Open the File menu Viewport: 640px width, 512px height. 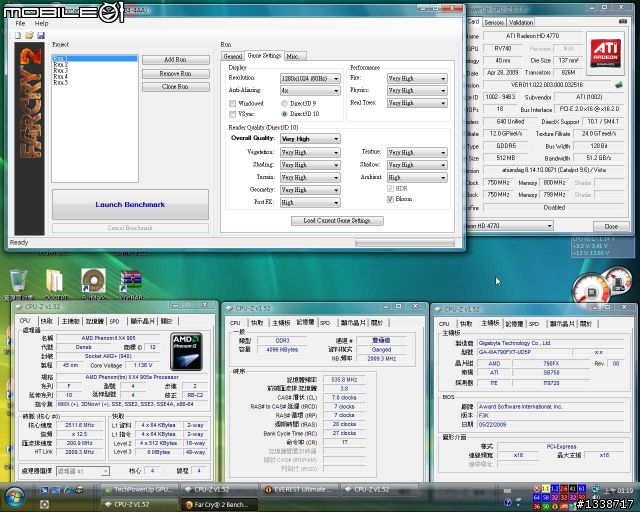[20, 24]
